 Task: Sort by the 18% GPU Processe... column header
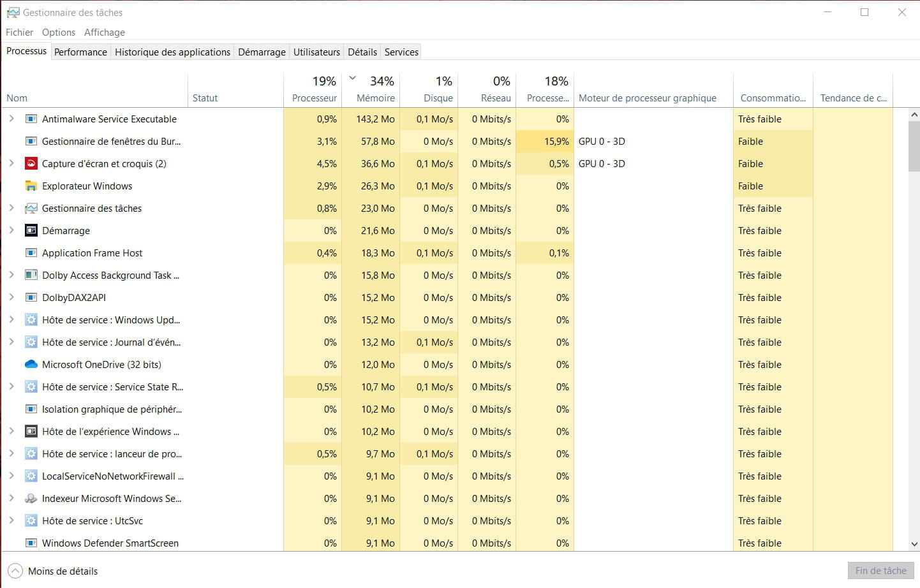545,90
